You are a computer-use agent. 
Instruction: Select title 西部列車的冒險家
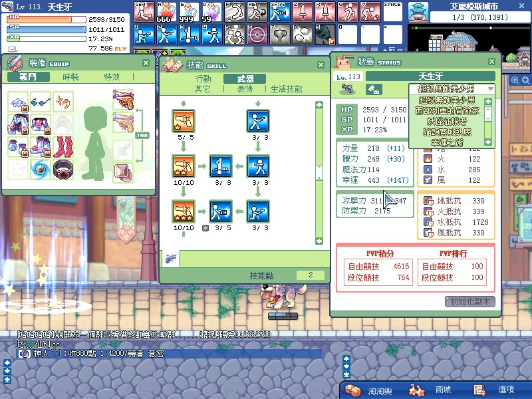447,110
